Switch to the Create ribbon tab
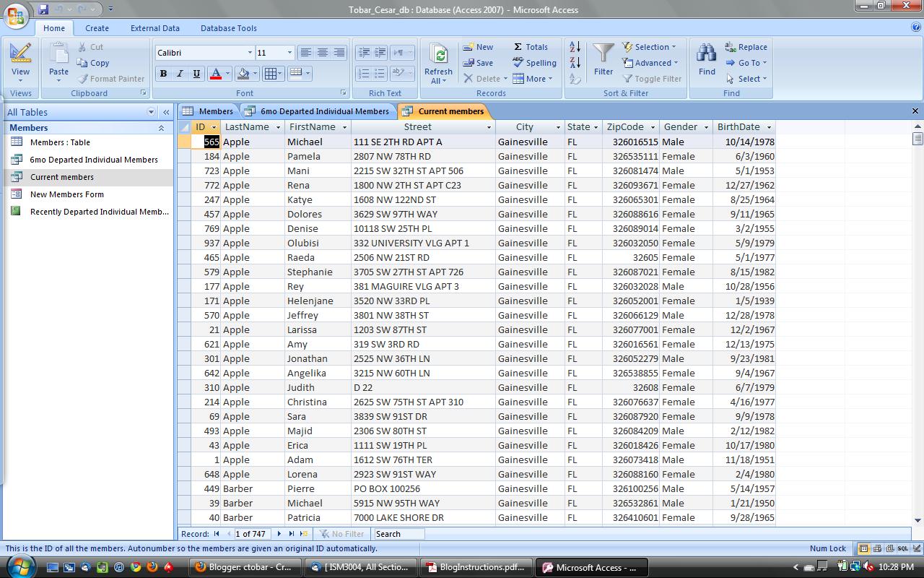Image resolution: width=924 pixels, height=578 pixels. [97, 28]
